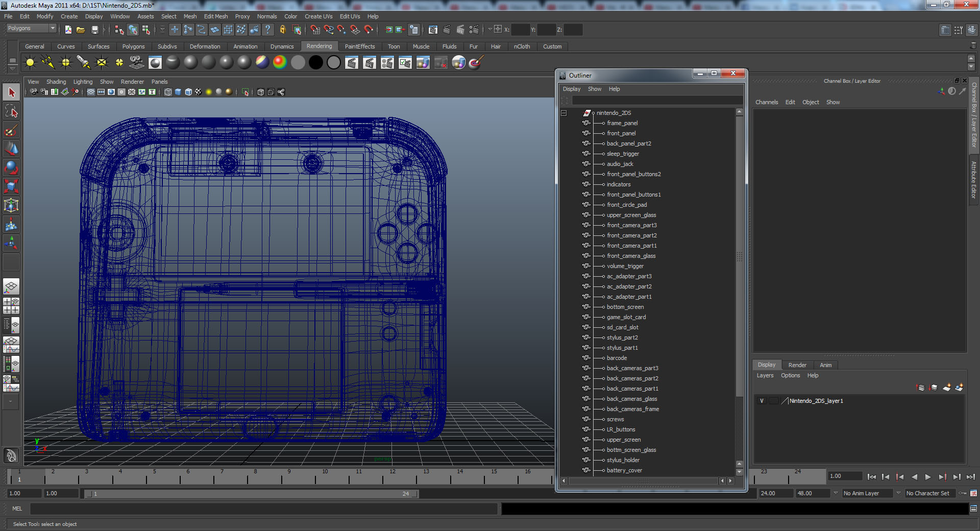
Task: Open the Mesh menu
Action: (x=190, y=16)
